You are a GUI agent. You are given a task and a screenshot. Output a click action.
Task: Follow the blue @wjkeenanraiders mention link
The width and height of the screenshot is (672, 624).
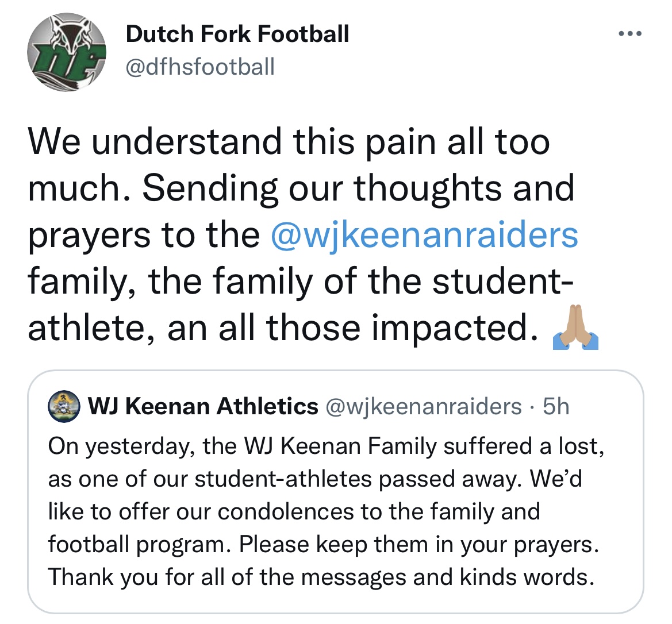[x=424, y=235]
